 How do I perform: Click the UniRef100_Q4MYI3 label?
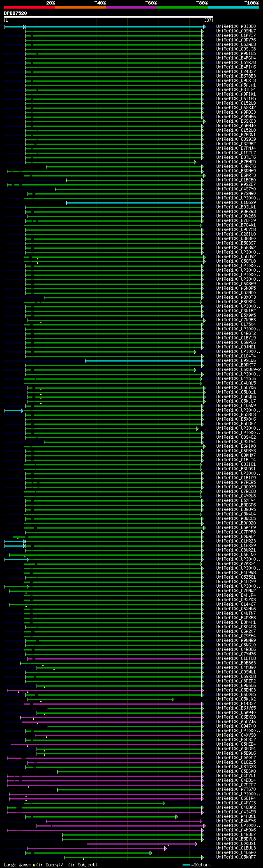pyautogui.click(x=236, y=803)
